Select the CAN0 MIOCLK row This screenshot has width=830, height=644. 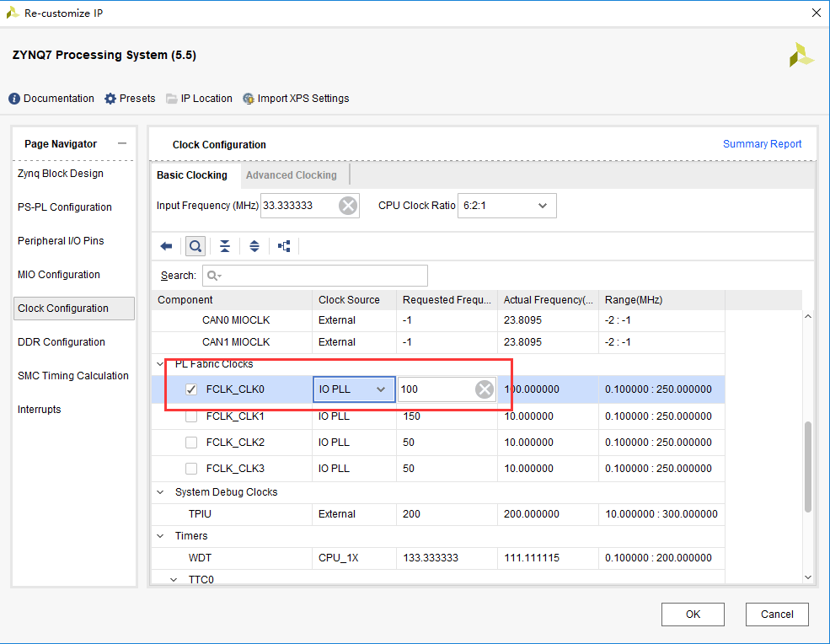point(438,320)
